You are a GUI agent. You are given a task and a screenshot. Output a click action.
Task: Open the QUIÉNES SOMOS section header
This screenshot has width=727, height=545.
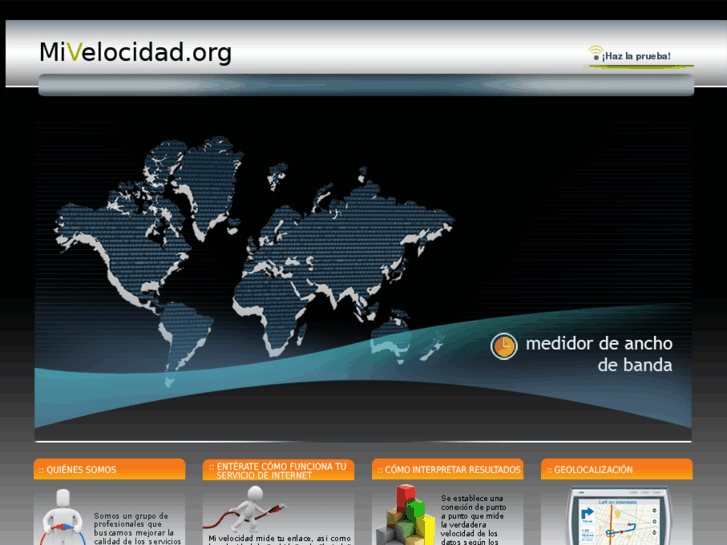(109, 469)
